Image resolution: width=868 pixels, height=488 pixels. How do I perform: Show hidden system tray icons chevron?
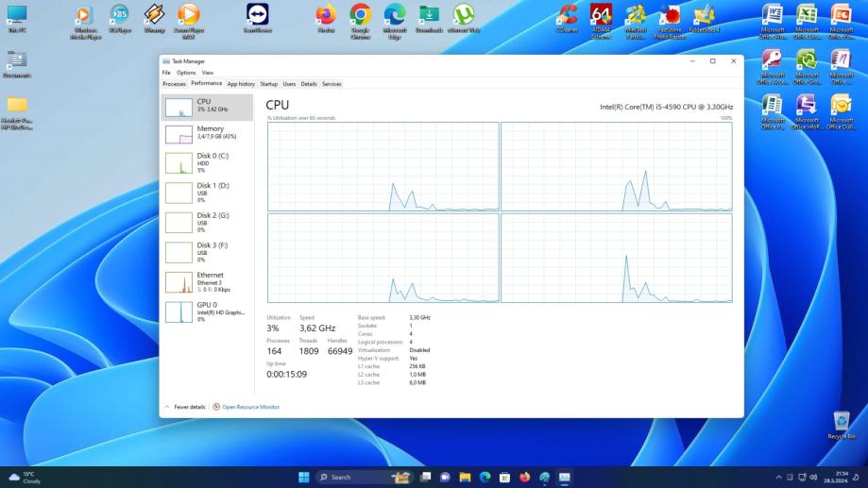coord(778,477)
